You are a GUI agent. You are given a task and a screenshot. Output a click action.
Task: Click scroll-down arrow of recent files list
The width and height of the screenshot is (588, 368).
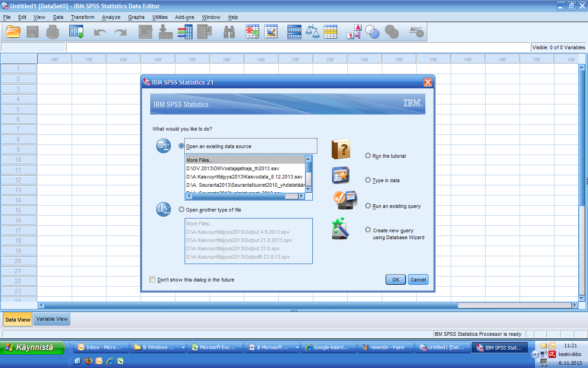tap(309, 189)
